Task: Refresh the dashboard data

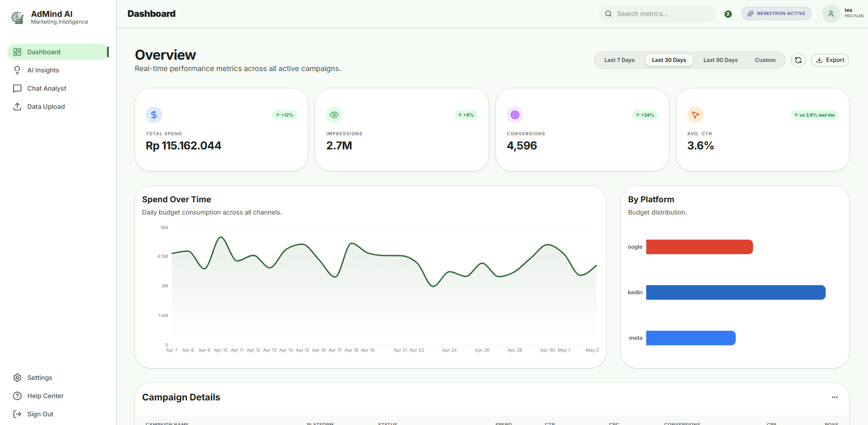Action: (x=798, y=60)
